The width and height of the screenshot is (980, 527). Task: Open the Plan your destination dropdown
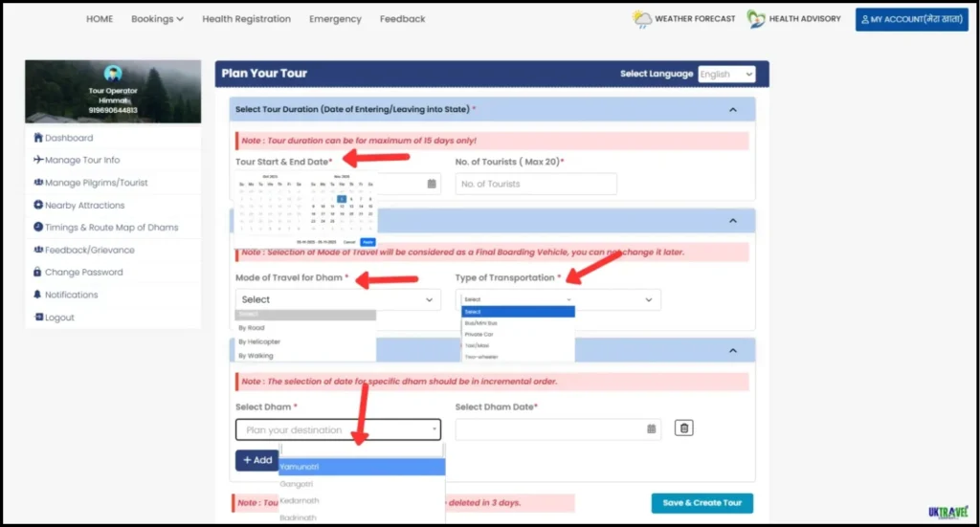pyautogui.click(x=338, y=429)
